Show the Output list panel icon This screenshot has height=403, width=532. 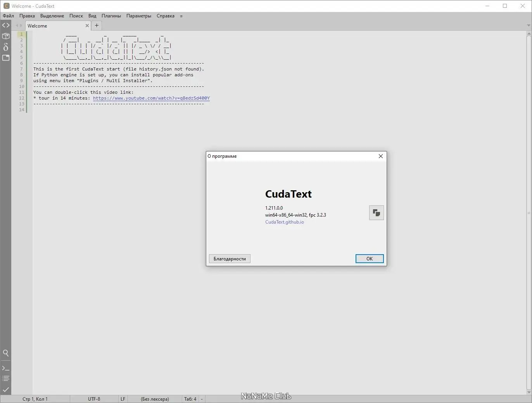[6, 379]
